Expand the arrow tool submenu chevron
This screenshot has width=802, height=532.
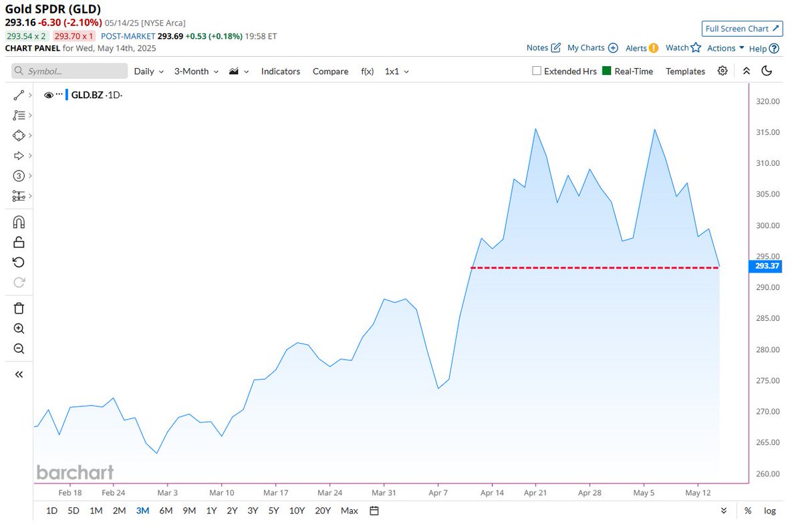(31, 156)
